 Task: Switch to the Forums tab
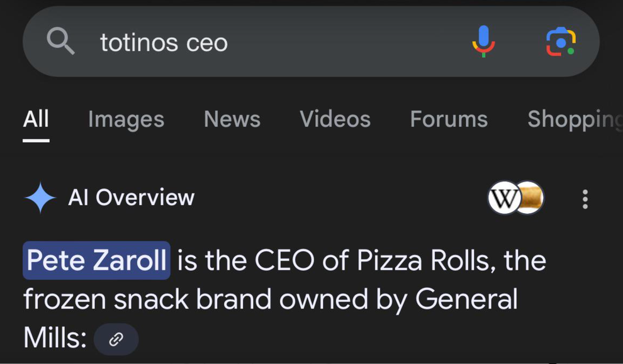[449, 119]
